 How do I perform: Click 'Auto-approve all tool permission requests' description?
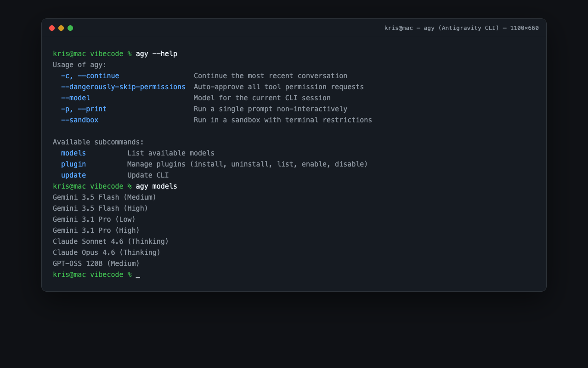(279, 87)
